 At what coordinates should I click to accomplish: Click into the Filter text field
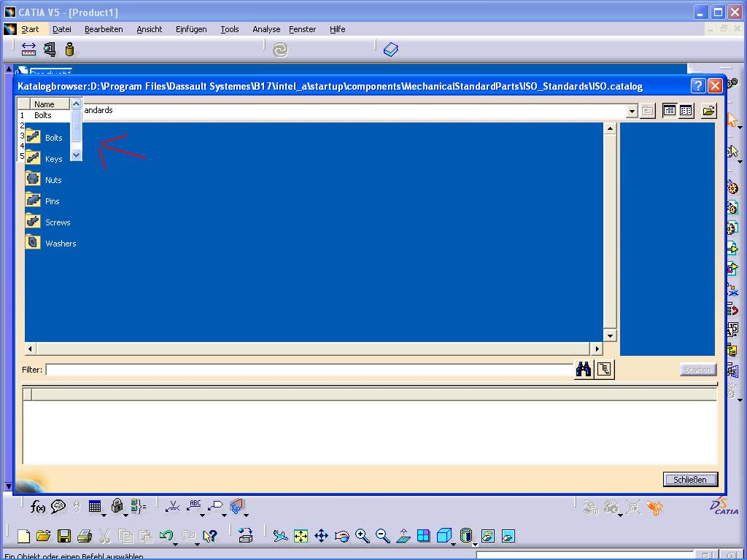309,370
